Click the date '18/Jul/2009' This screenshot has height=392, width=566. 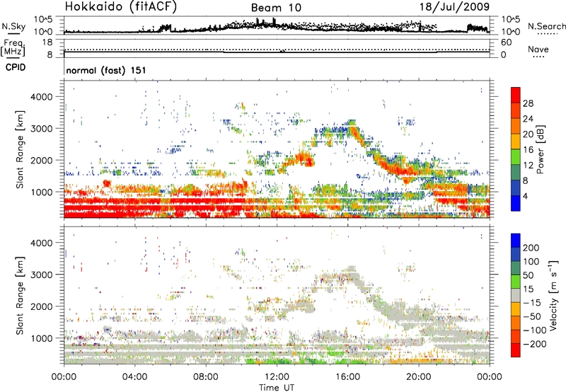pos(454,7)
